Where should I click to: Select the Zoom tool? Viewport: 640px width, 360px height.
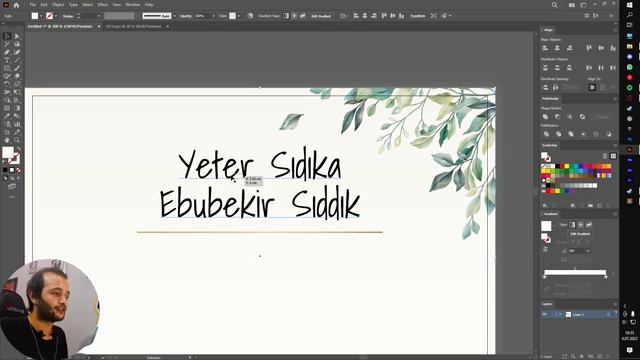17,140
